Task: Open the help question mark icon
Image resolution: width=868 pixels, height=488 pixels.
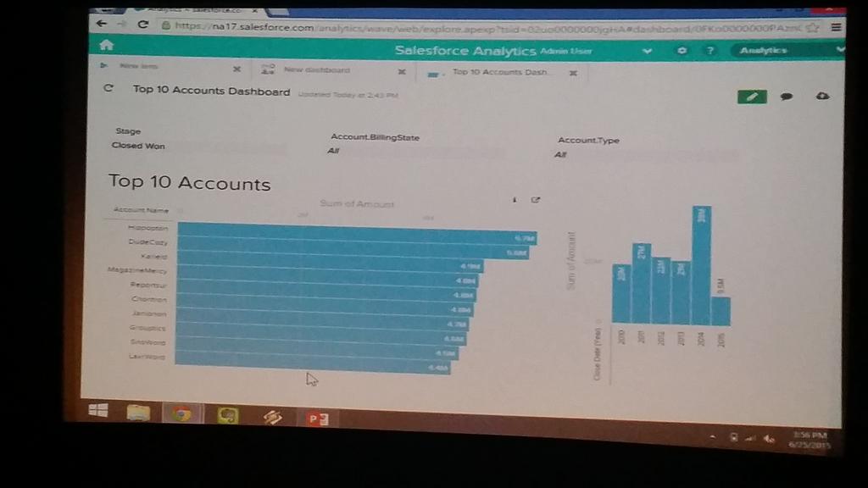Action: pyautogui.click(x=709, y=51)
